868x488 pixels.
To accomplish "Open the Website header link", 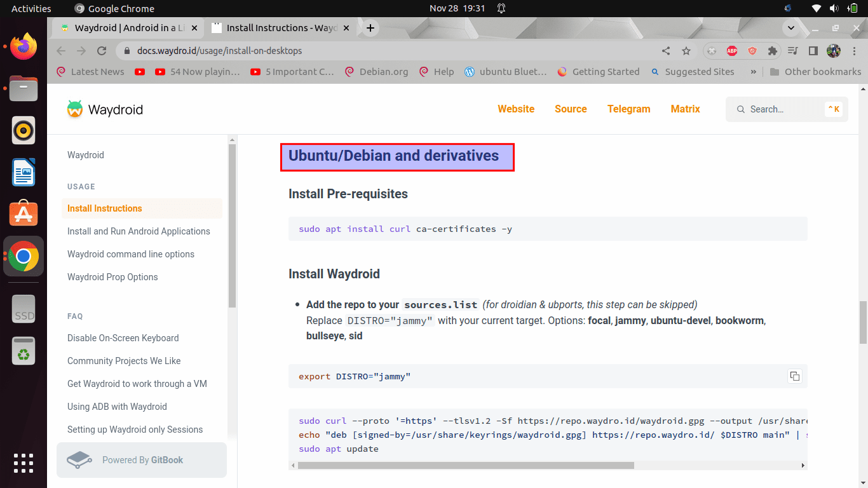I will (x=516, y=109).
